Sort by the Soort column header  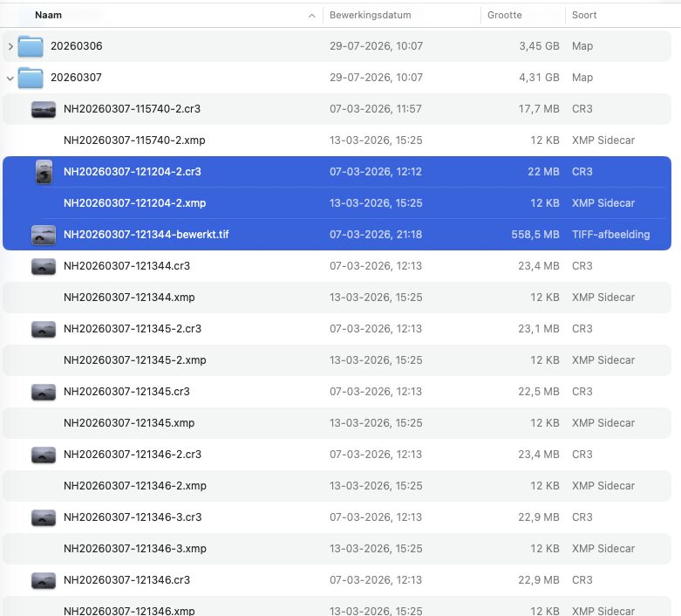584,15
